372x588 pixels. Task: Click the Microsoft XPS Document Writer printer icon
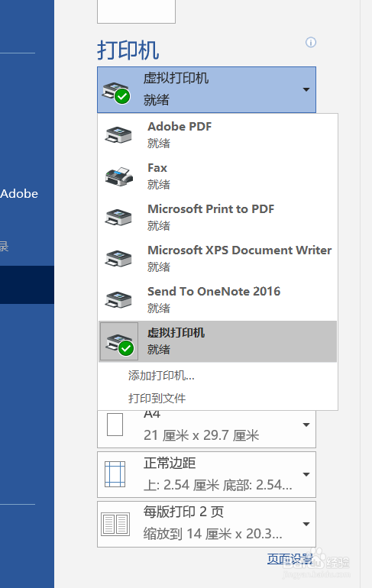pos(118,259)
